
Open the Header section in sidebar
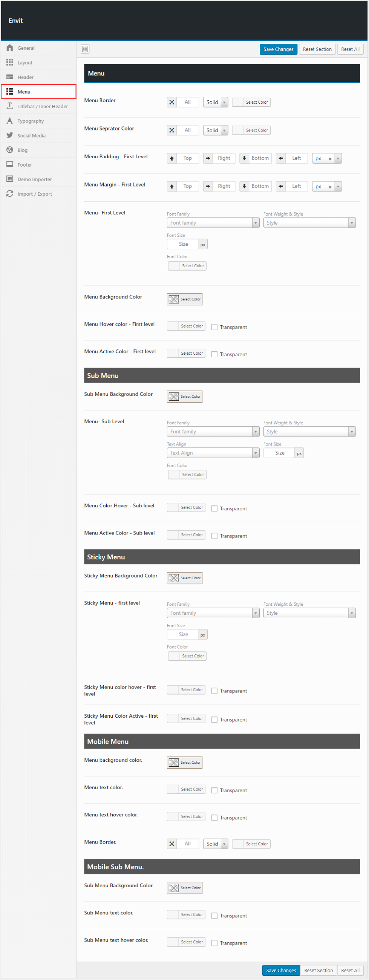point(26,77)
